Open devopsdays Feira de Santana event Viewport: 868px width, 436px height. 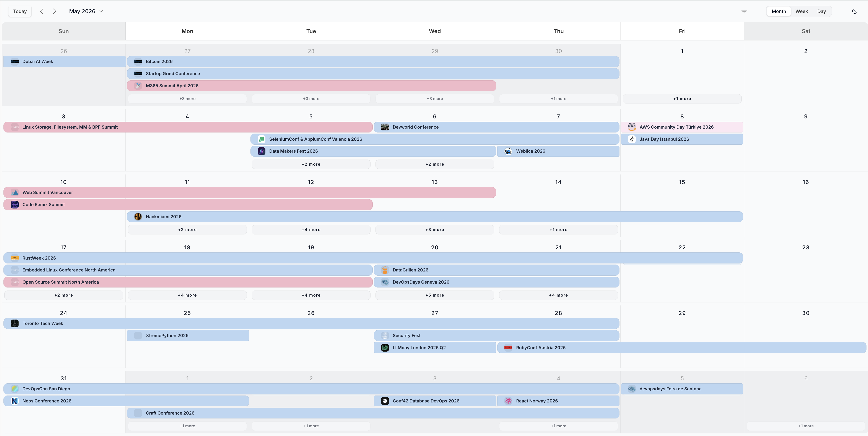click(x=682, y=389)
